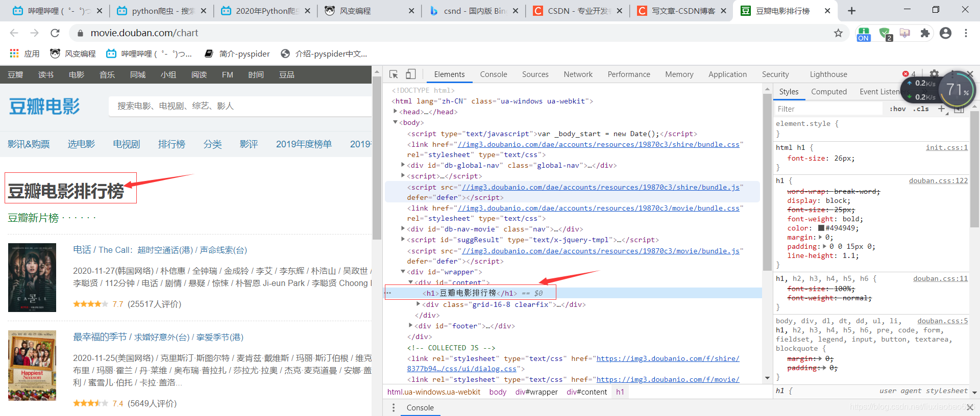Click the Happiest Season poster thumbnail
The image size is (980, 416).
coord(32,366)
